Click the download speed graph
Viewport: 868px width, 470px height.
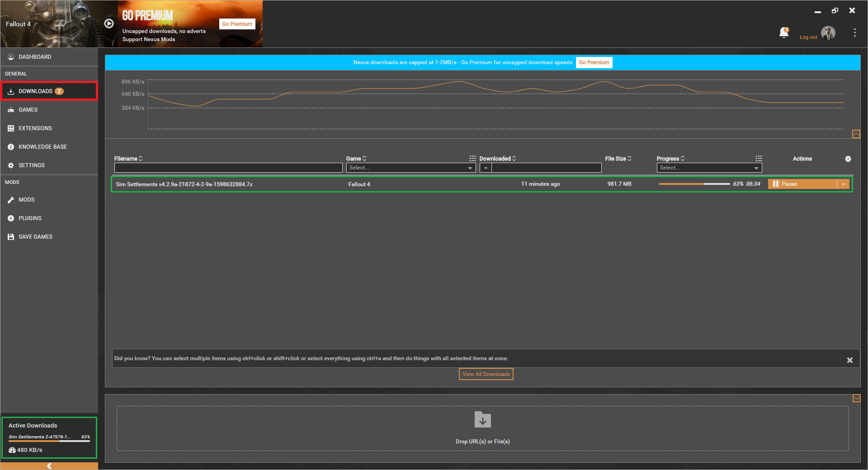pos(496,104)
